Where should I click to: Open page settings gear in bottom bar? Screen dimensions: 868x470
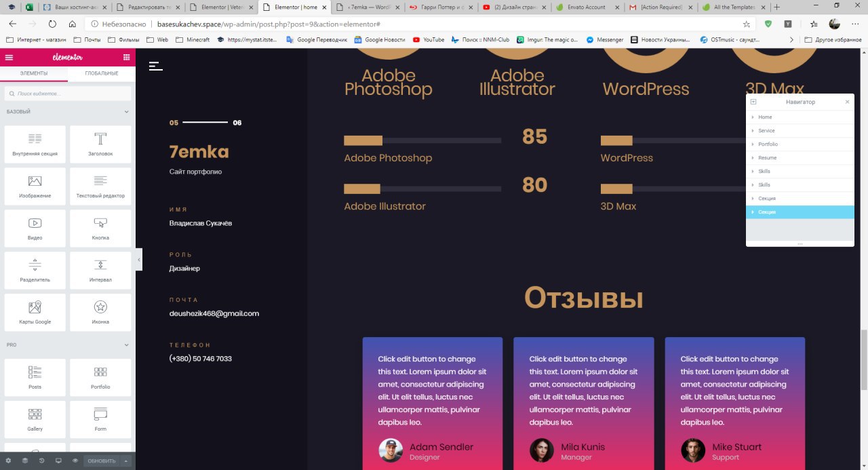[x=8, y=461]
